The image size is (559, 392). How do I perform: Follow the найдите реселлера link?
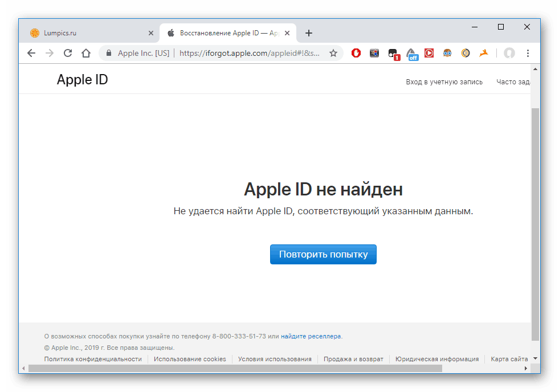(x=311, y=336)
